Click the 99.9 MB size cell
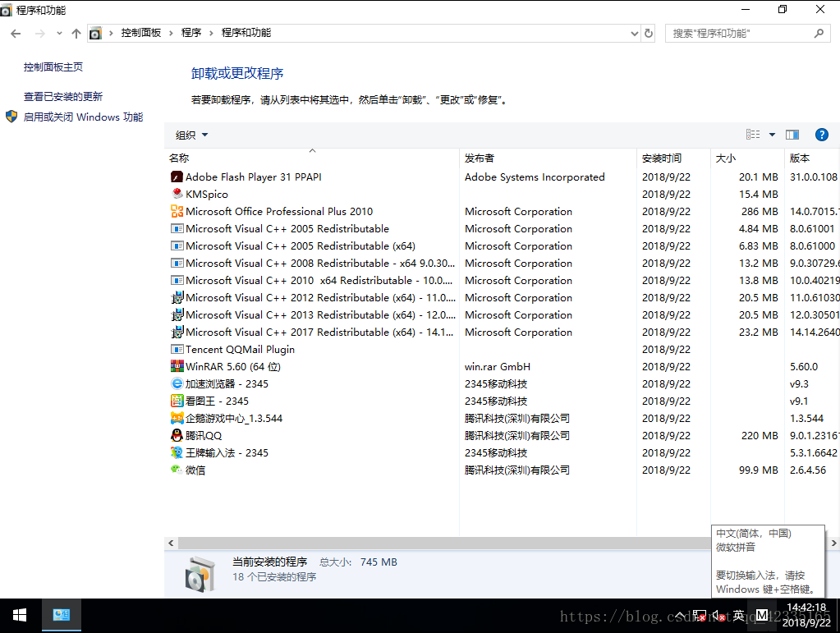Viewport: 840px width, 633px height. coord(758,470)
